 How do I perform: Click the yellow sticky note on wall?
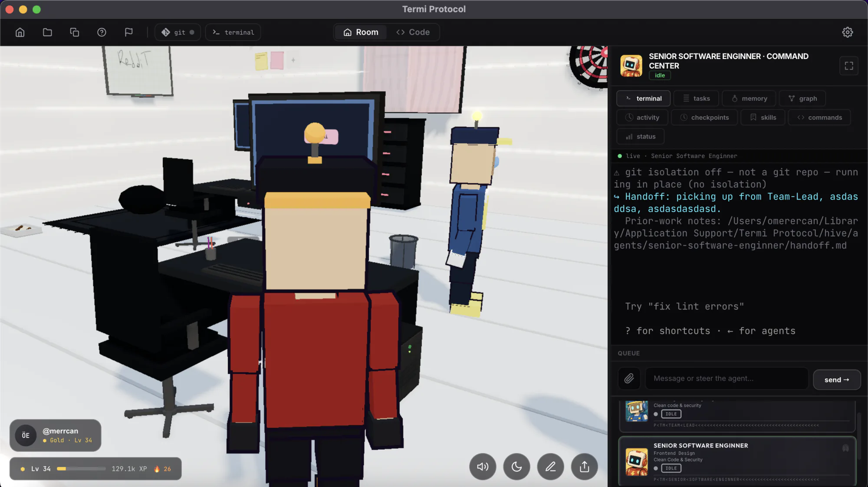click(x=261, y=61)
